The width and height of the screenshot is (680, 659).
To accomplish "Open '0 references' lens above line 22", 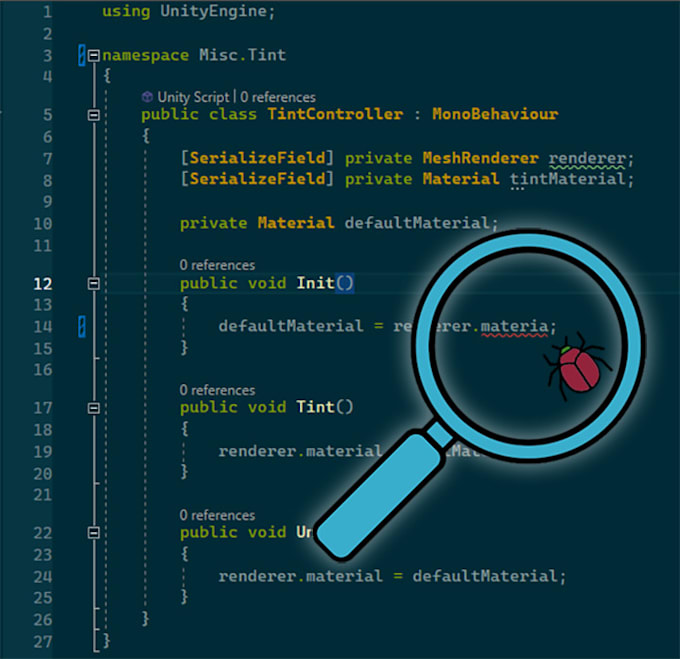I will (x=217, y=515).
